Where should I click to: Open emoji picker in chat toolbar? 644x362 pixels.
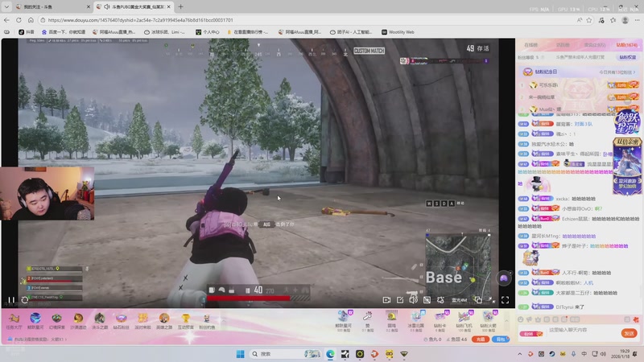point(521,319)
